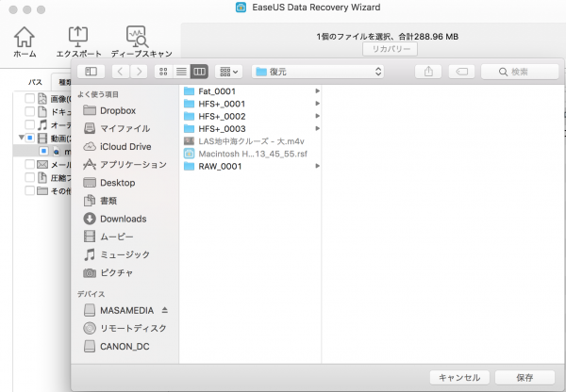The image size is (566, 392).
Task: Click the Share button in dialog toolbar
Action: (428, 72)
